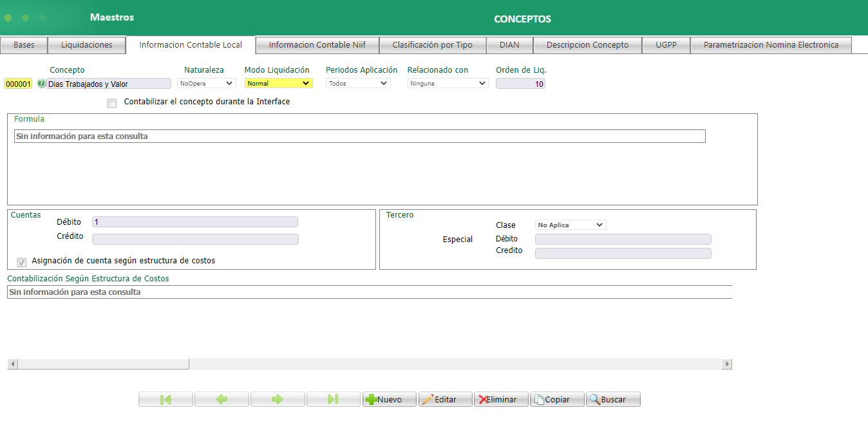This screenshot has width=868, height=423.
Task: Click the Cuentas Débito field
Action: tap(195, 222)
